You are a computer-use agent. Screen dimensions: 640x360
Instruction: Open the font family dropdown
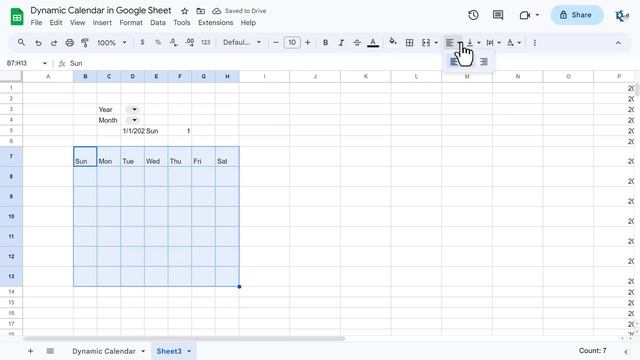click(x=242, y=42)
